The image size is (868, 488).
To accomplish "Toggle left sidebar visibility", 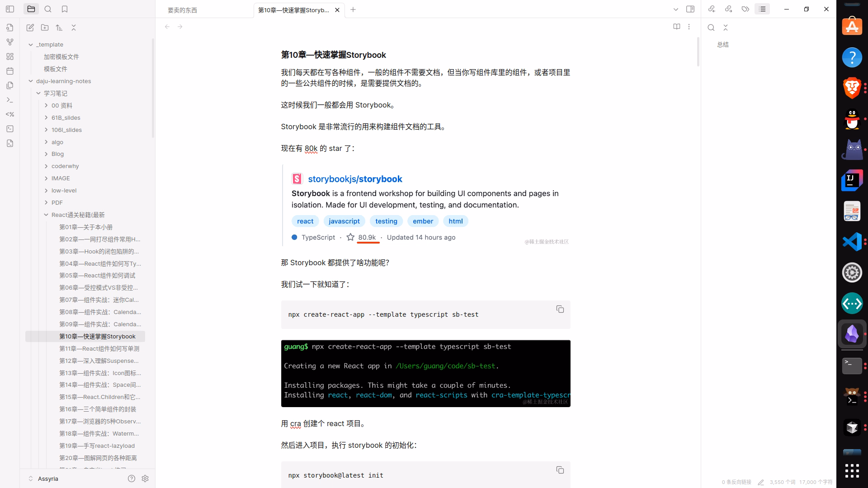I will (10, 9).
